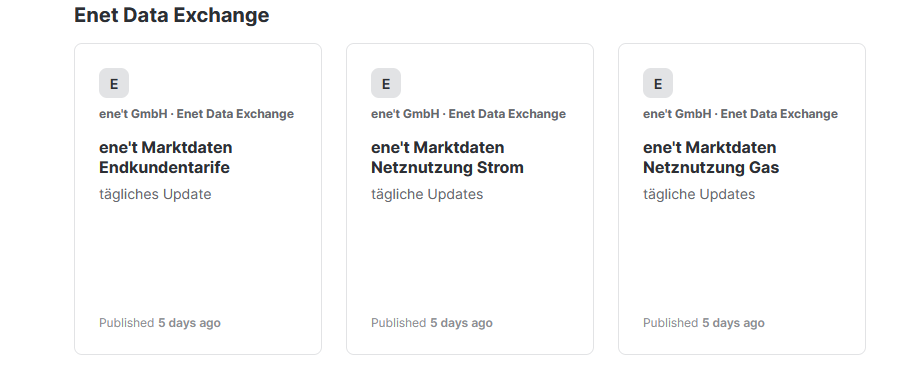
Task: Click the E avatar icon on Endkundentarife card
Action: [114, 83]
